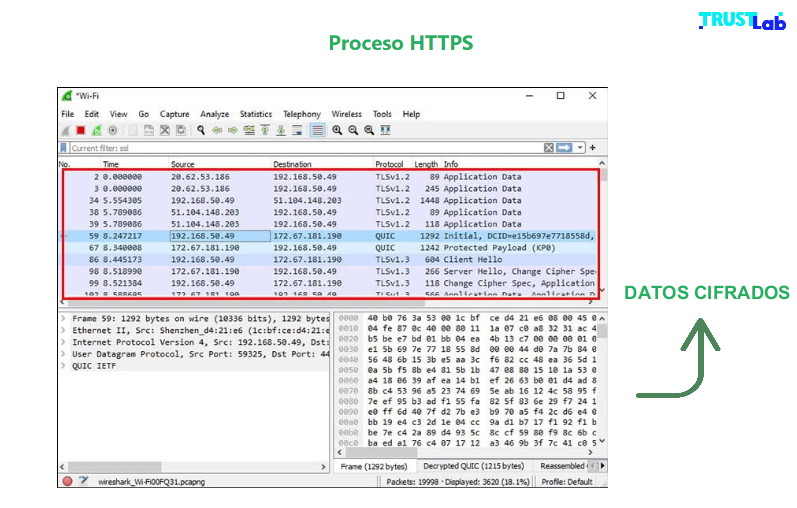Open the display filter history dropdown
The image size is (797, 508).
click(x=580, y=148)
